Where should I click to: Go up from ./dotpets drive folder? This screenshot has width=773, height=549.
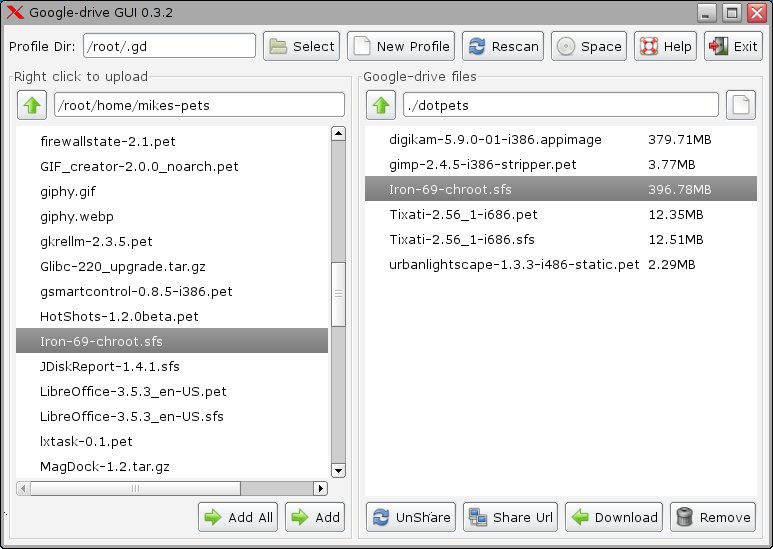(x=381, y=105)
